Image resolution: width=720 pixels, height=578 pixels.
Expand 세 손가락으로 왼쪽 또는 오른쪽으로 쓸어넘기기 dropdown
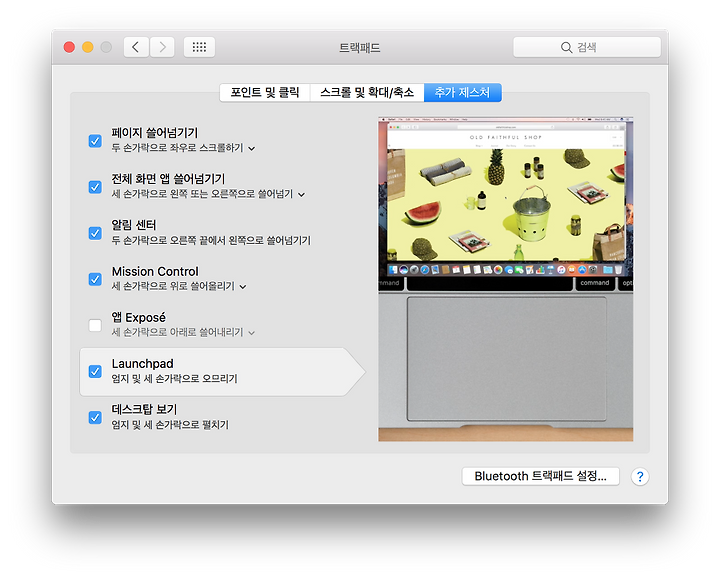tap(208, 194)
